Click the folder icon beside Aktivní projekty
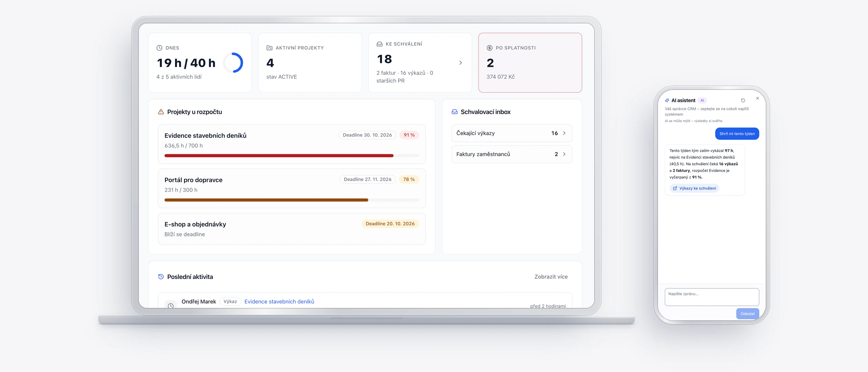 [269, 48]
